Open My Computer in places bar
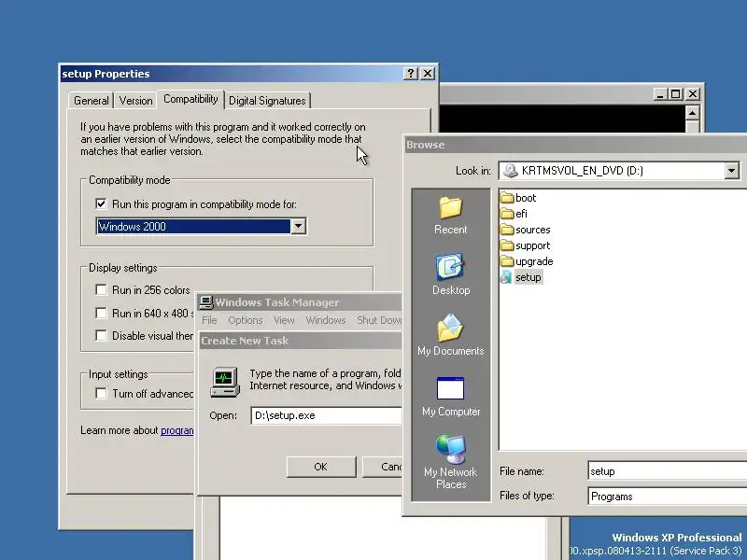This screenshot has width=747, height=560. point(451,397)
